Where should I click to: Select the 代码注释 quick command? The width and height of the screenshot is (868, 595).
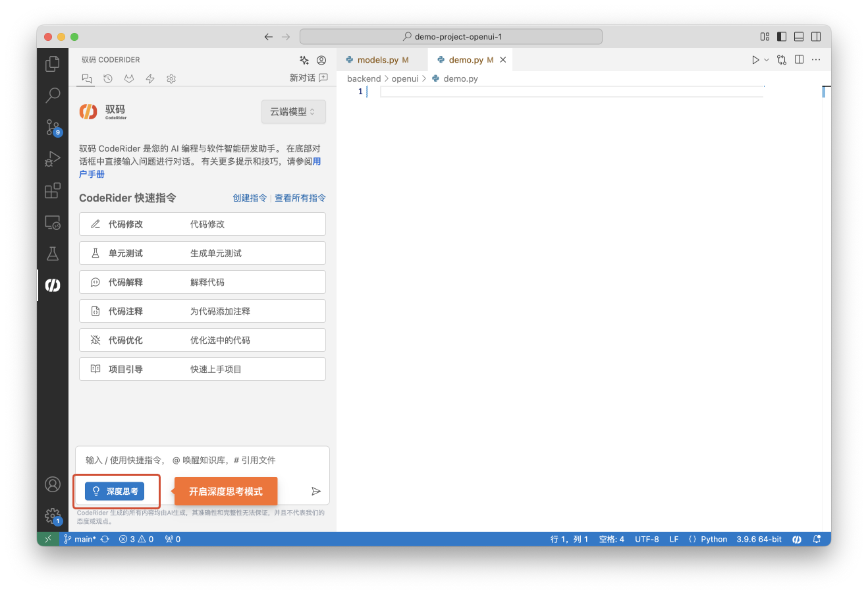pyautogui.click(x=202, y=311)
